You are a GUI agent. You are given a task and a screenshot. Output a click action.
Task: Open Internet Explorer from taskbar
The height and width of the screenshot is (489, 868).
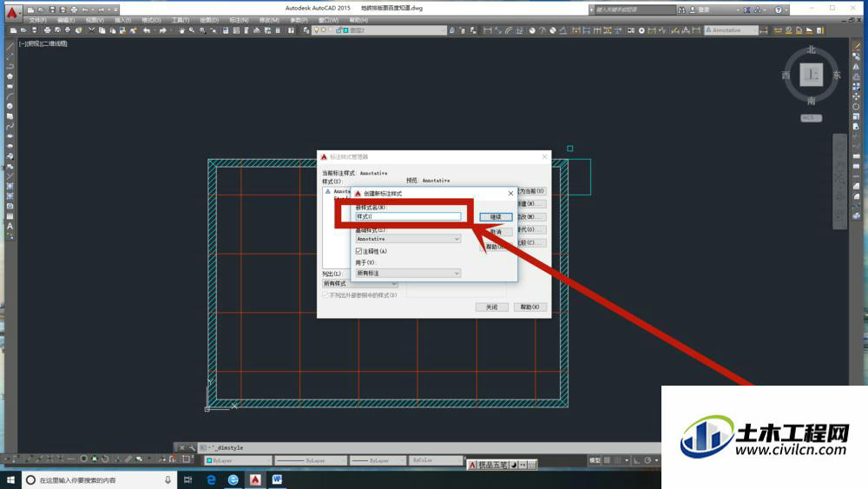233,479
